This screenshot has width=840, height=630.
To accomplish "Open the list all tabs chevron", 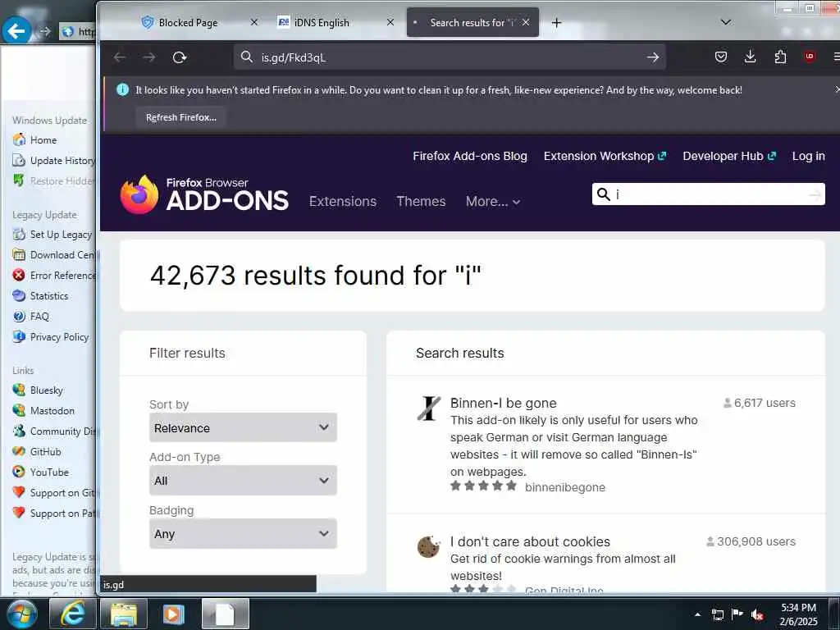I will (x=726, y=22).
